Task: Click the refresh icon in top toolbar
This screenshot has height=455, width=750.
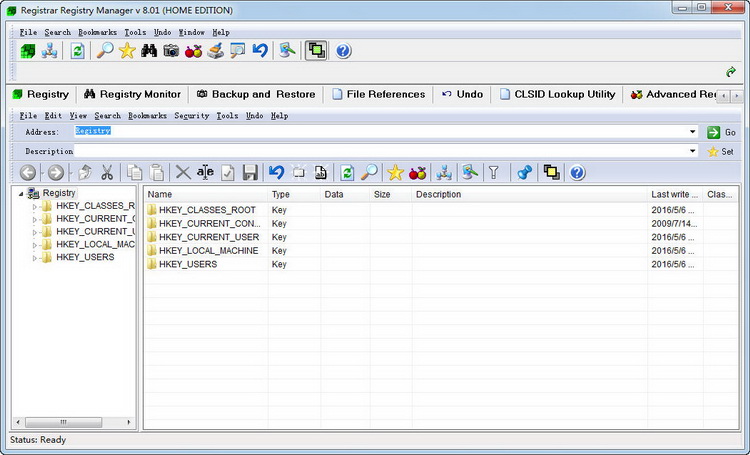Action: (77, 51)
